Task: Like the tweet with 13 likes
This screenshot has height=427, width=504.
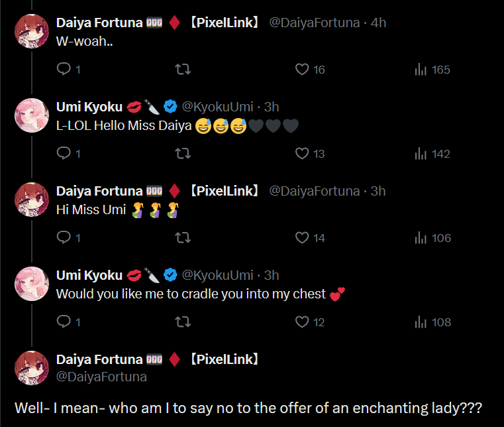Action: [302, 154]
